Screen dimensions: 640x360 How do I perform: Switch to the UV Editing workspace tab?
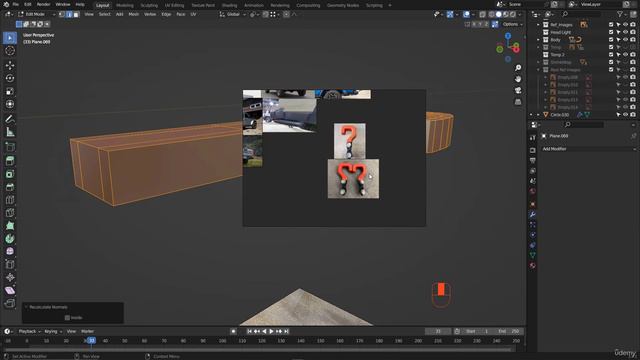pos(174,5)
